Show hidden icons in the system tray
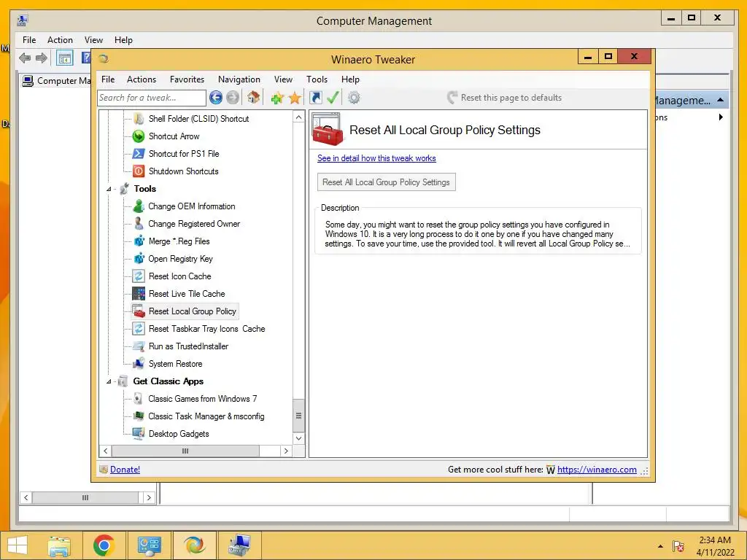Viewport: 747px width, 560px height. 660,546
